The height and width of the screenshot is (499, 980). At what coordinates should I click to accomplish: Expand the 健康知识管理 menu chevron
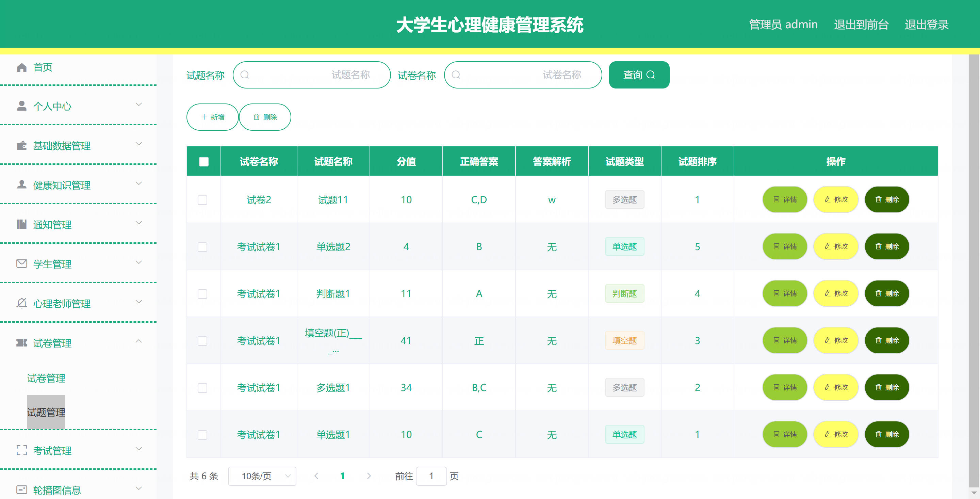click(x=139, y=183)
